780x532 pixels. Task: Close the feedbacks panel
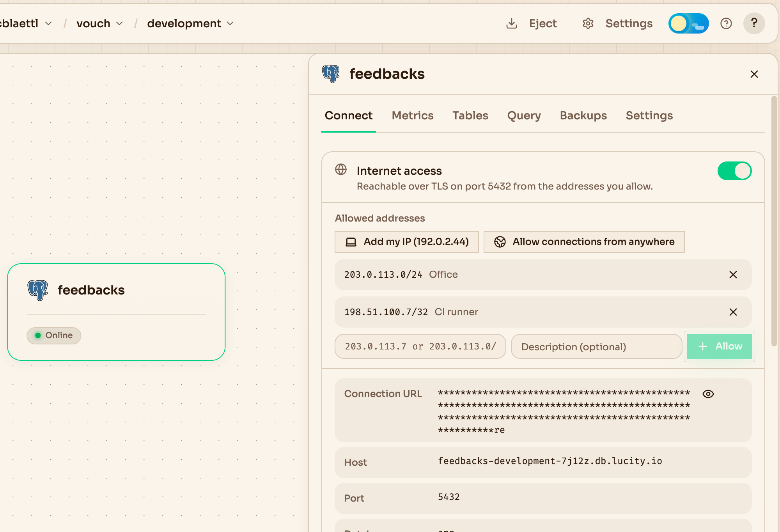(754, 74)
